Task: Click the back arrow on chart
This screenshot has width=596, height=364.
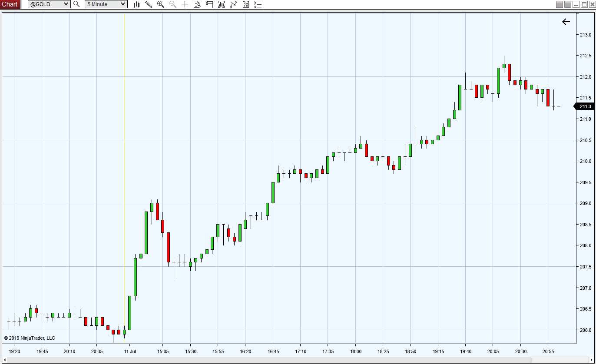Action: point(566,22)
